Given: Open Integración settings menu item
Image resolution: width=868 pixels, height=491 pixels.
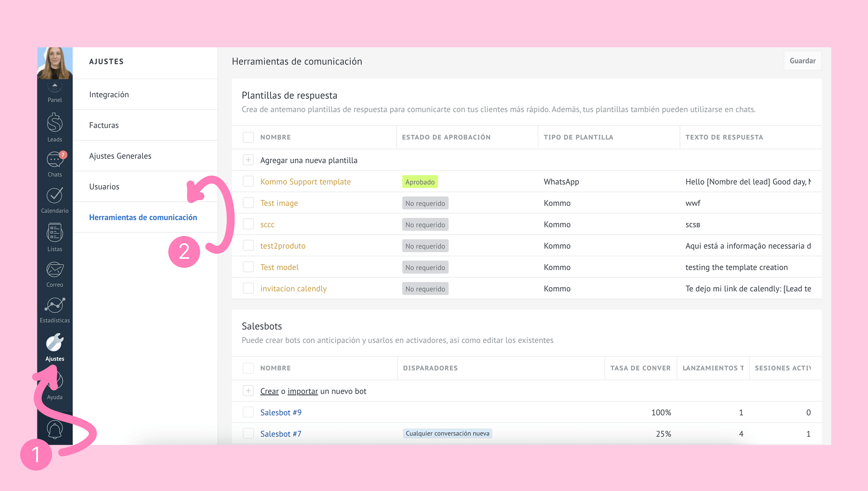Looking at the screenshot, I should [109, 94].
